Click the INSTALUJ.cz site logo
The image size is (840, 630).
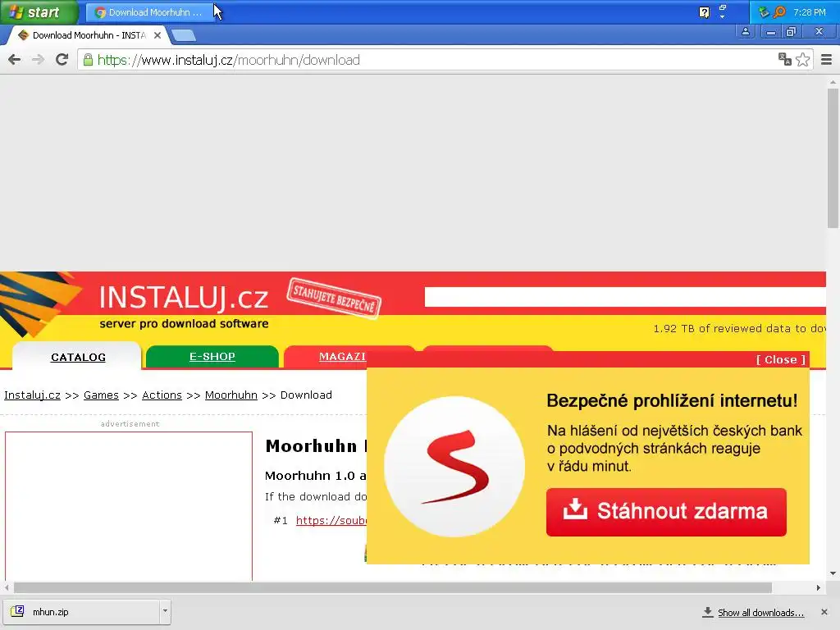click(183, 297)
